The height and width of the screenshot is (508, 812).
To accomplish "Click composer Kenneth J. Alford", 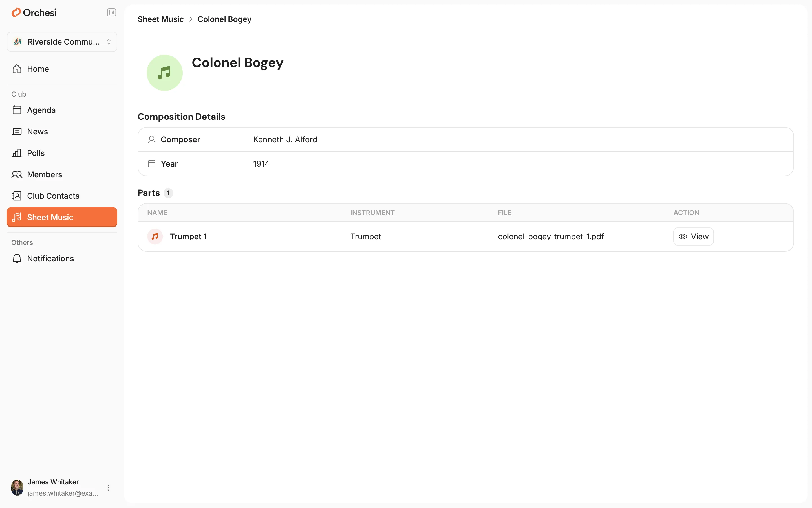I will click(285, 139).
